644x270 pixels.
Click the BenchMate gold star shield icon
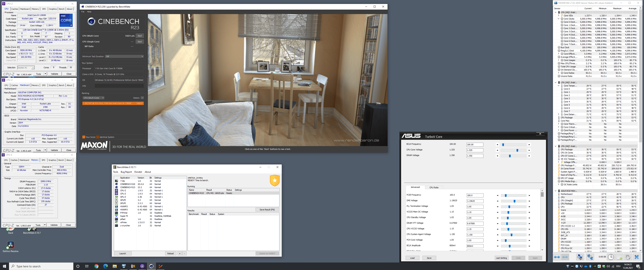[274, 180]
